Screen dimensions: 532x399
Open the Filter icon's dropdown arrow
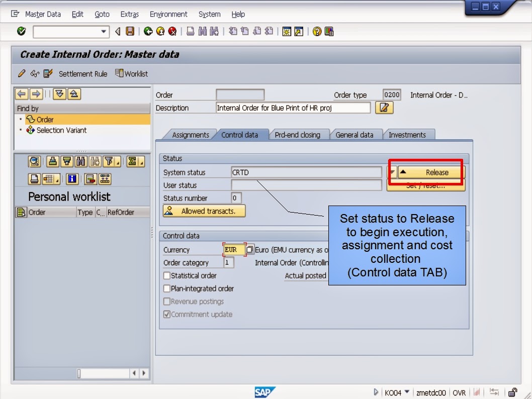point(118,162)
